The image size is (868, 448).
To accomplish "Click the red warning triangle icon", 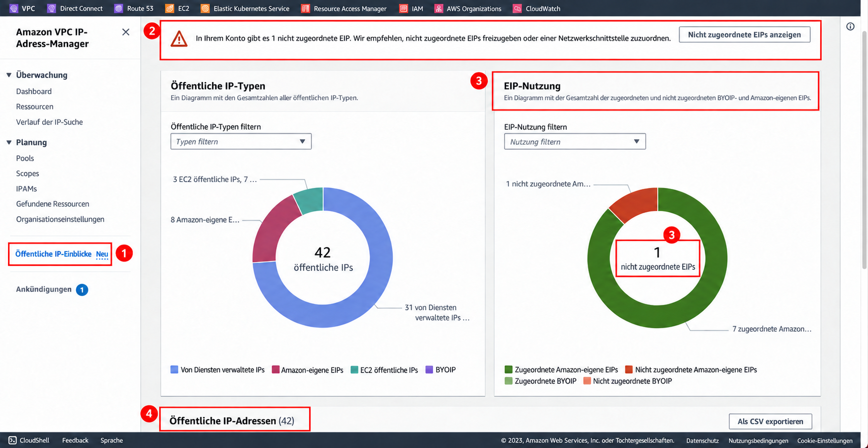I will coord(179,39).
